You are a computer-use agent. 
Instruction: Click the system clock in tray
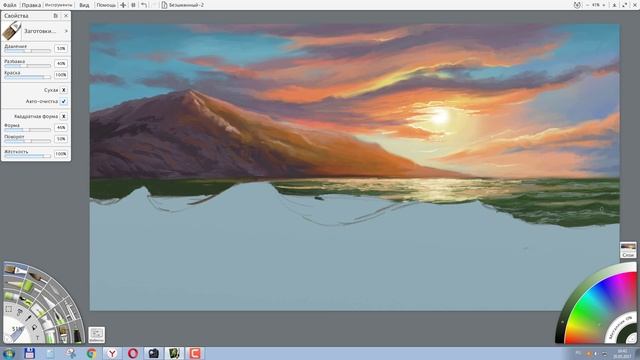pyautogui.click(x=622, y=353)
